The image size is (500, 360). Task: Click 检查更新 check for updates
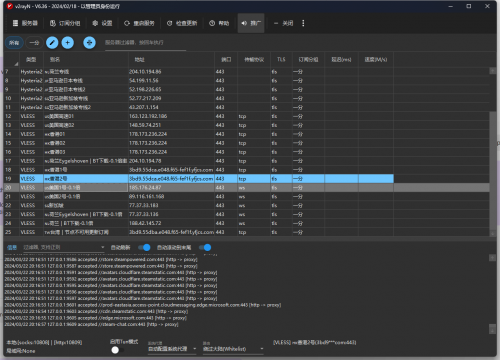[182, 23]
